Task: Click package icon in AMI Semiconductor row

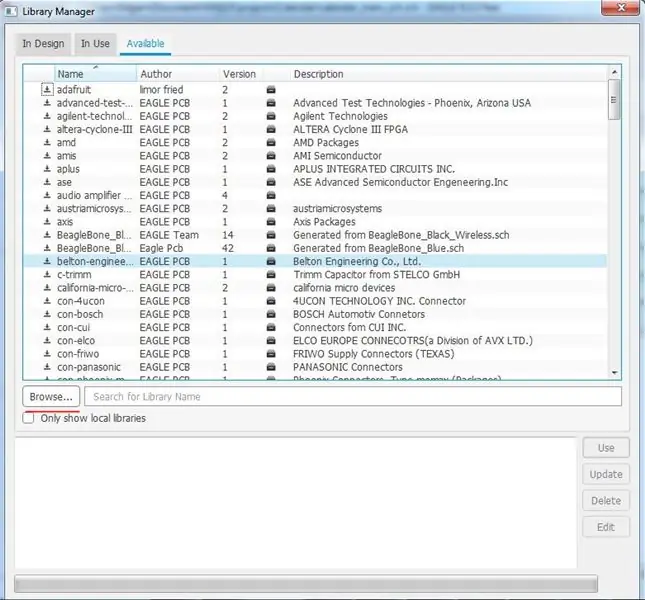Action: point(271,156)
